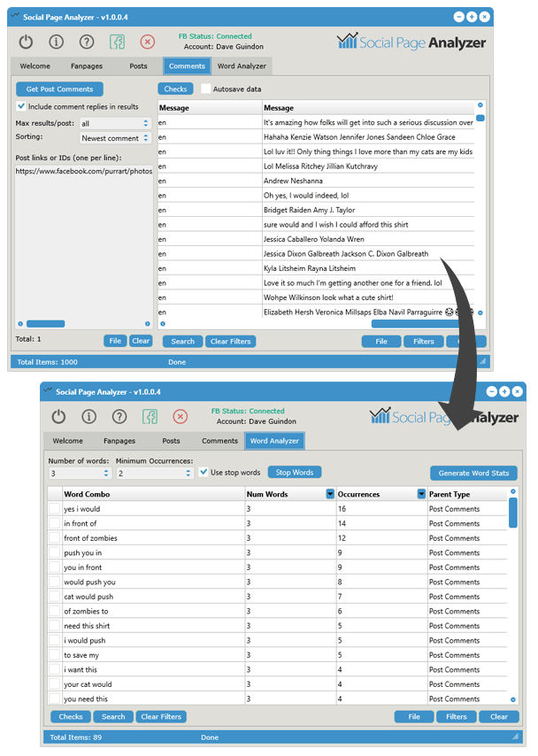Switch to Fanpages tab in bottom window
Viewport: 538px width, 756px height.
tap(119, 441)
